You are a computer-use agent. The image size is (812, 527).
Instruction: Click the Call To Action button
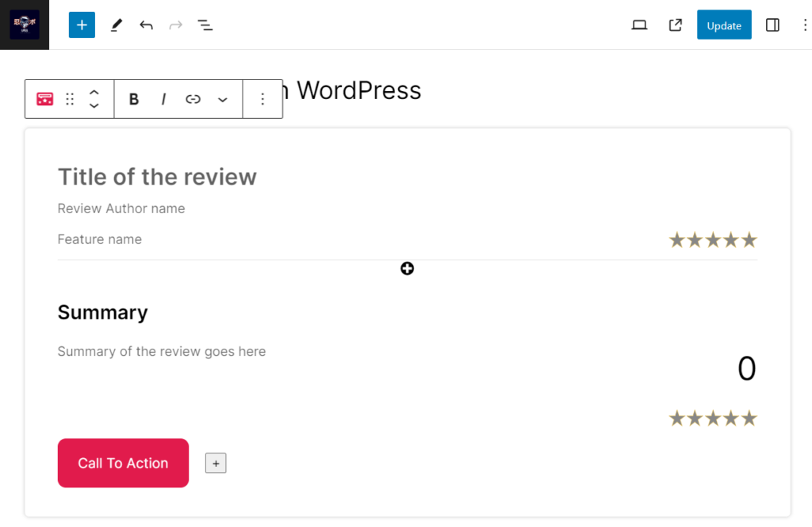click(123, 463)
